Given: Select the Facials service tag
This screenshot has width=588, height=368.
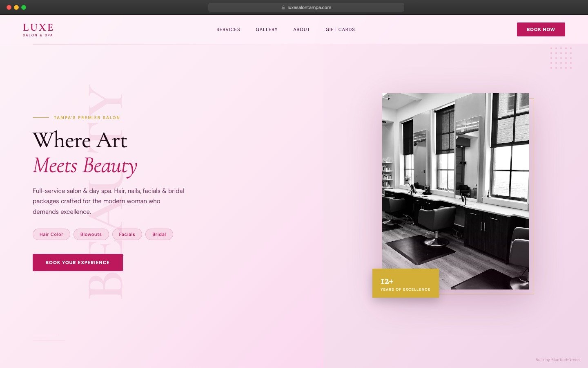Looking at the screenshot, I should click(x=127, y=234).
